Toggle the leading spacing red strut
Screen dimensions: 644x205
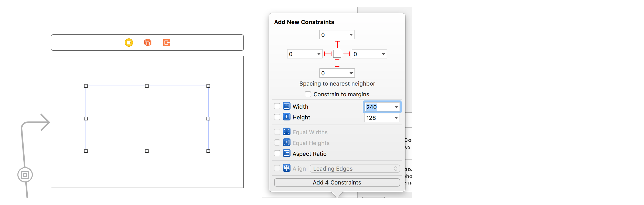point(328,54)
